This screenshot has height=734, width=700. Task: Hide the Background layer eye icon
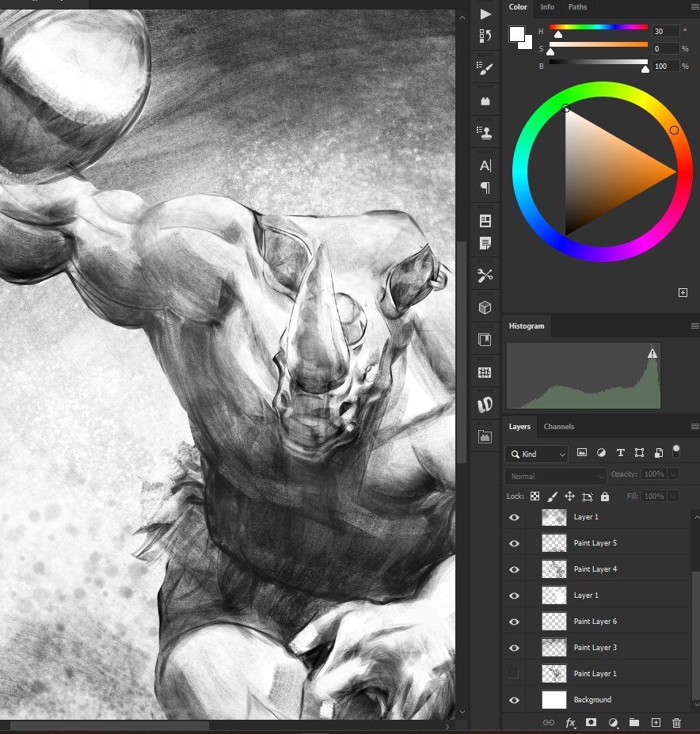[514, 700]
